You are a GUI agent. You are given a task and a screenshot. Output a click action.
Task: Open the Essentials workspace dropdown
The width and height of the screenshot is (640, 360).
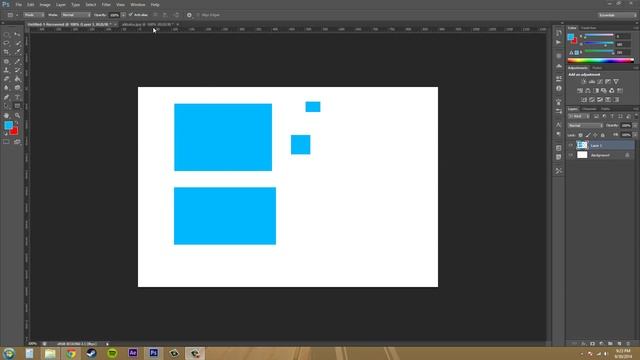coord(618,15)
